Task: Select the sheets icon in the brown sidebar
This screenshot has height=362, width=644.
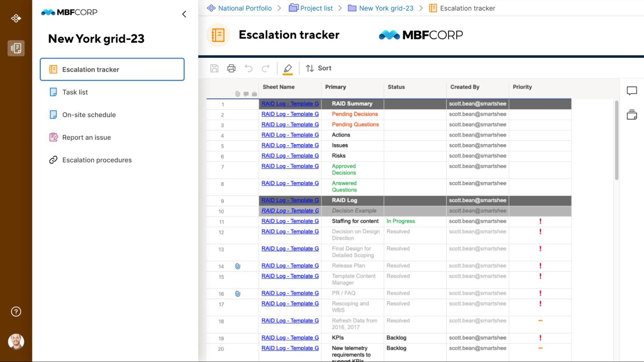Action: pos(16,48)
